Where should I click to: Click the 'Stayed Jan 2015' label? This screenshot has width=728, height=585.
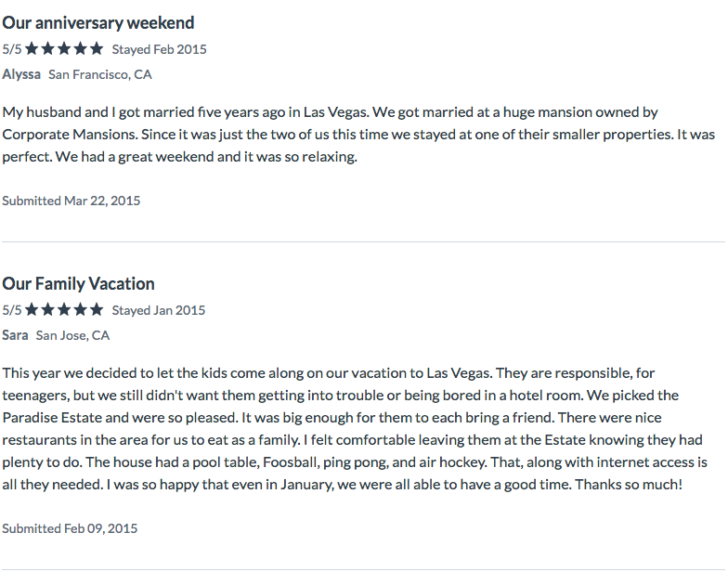[158, 310]
